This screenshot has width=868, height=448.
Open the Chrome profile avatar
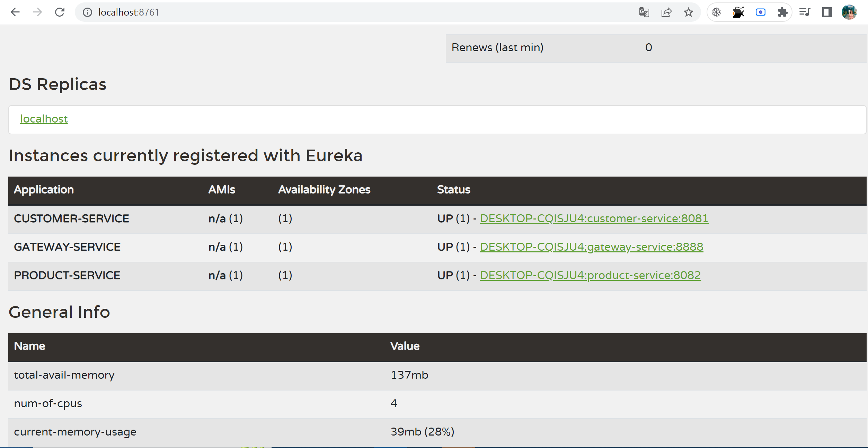coord(849,12)
